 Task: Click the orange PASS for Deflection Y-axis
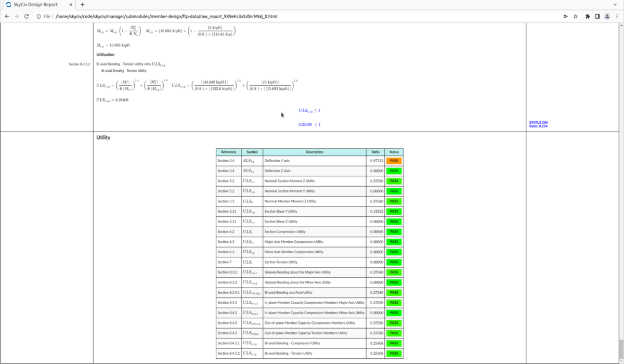pos(393,161)
